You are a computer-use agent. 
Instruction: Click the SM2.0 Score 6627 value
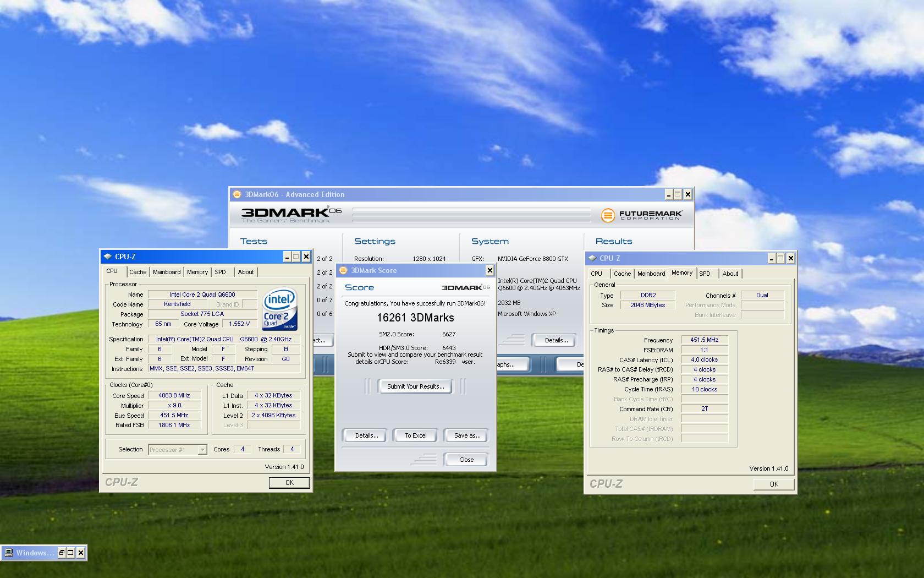point(449,334)
